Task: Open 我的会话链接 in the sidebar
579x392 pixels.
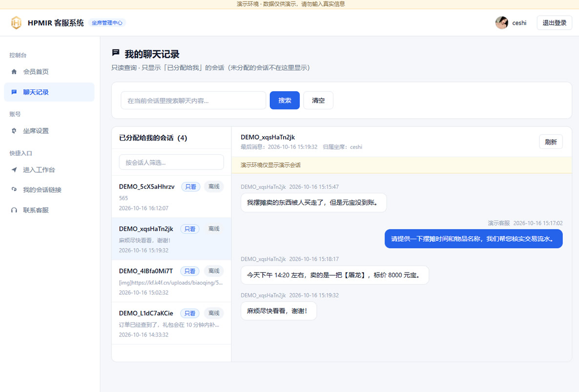Action: pyautogui.click(x=49, y=189)
